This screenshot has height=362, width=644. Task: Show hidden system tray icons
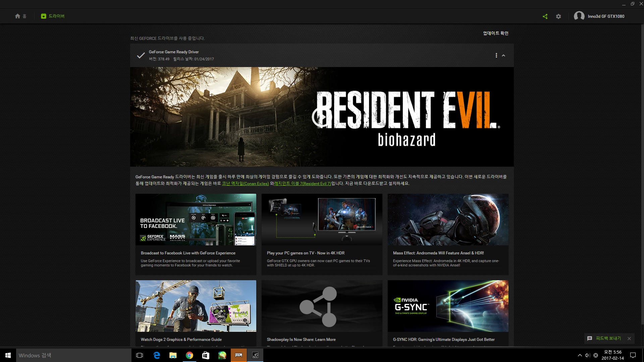pyautogui.click(x=580, y=355)
